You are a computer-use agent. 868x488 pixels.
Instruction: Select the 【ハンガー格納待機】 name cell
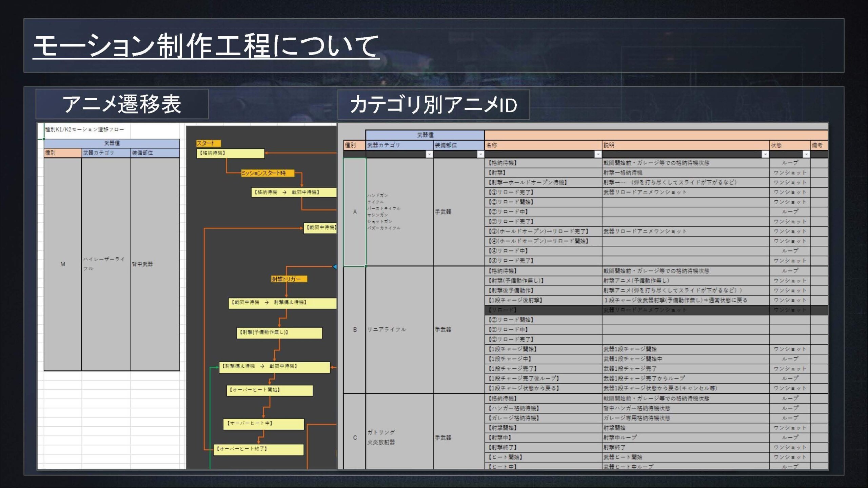(543, 409)
